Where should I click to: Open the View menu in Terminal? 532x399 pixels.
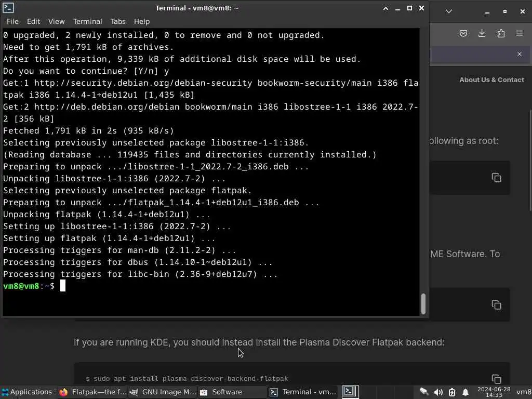(x=56, y=21)
